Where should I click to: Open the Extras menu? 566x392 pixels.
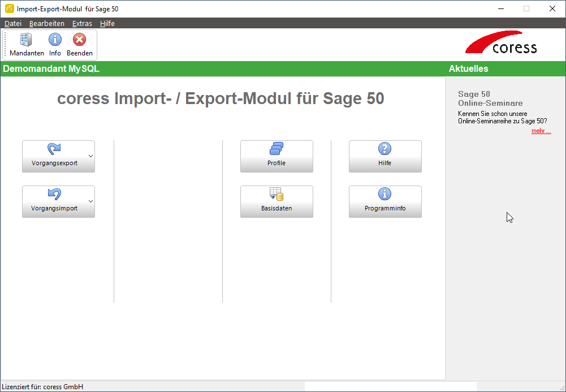pos(82,23)
